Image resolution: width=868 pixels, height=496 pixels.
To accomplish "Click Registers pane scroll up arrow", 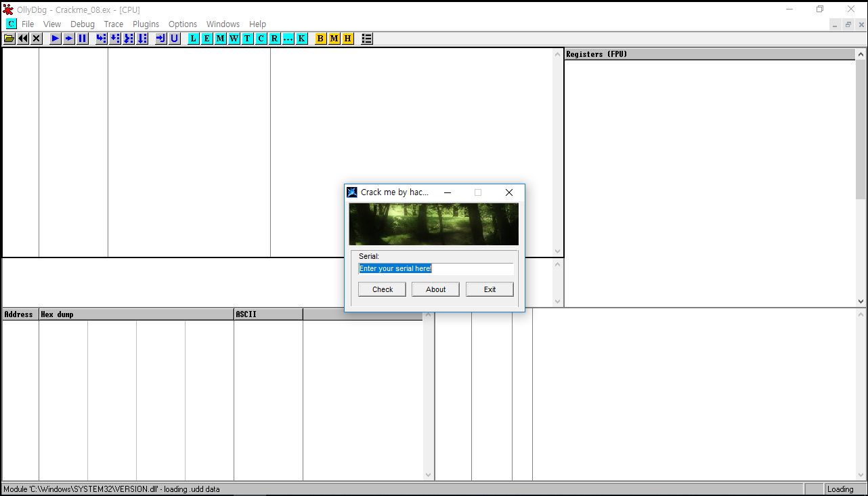I will [861, 54].
